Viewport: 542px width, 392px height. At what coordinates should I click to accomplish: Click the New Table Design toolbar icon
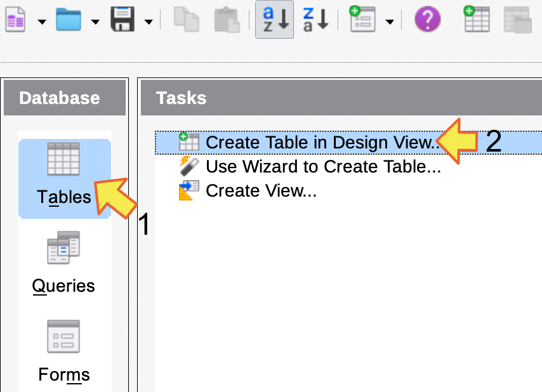tap(477, 19)
